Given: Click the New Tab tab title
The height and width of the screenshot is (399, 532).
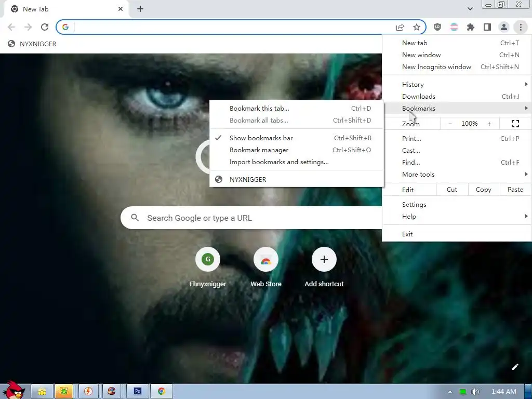Looking at the screenshot, I should [x=36, y=9].
